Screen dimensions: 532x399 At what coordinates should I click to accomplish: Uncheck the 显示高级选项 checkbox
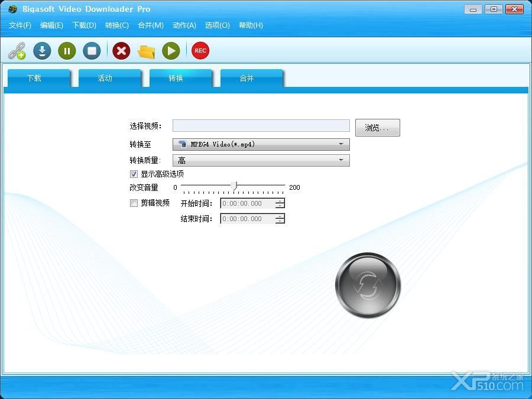[x=134, y=174]
